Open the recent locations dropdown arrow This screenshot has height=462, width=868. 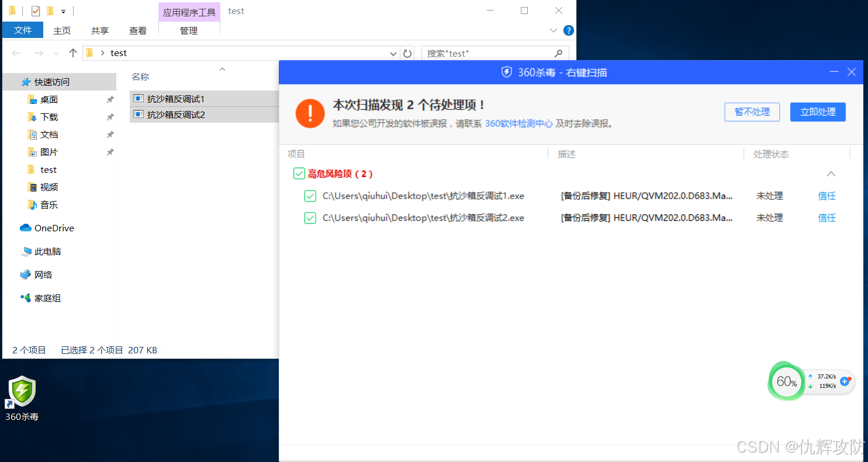(57, 53)
